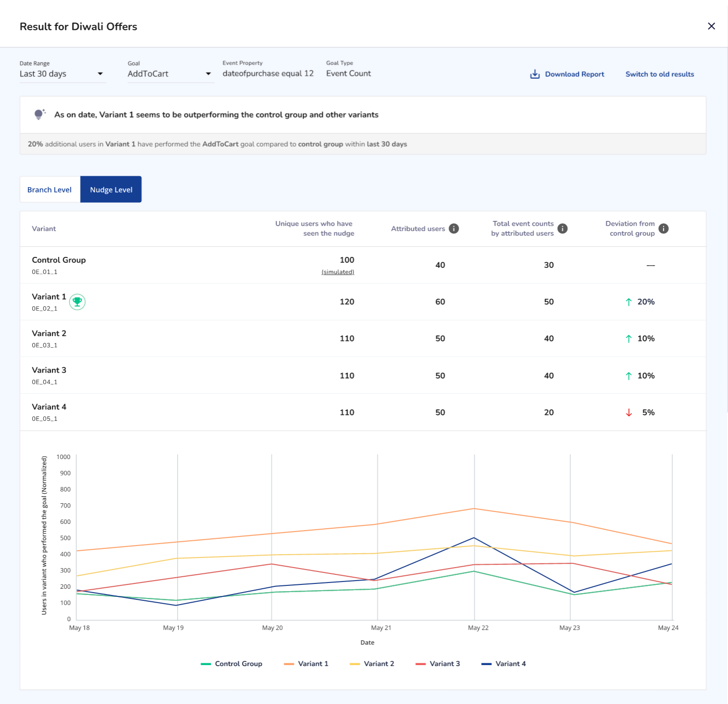Click the Unique users who have seen header
The image size is (728, 704).
[x=315, y=229]
